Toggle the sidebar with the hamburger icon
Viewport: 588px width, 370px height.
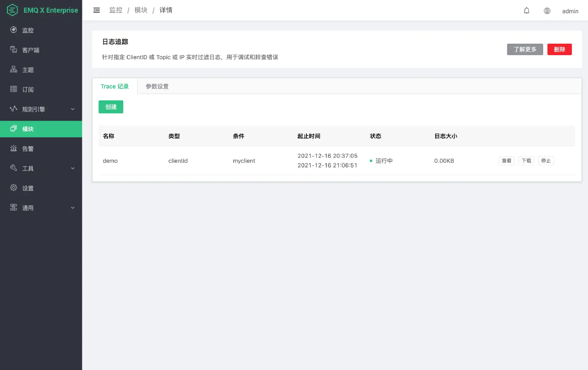[x=96, y=10]
